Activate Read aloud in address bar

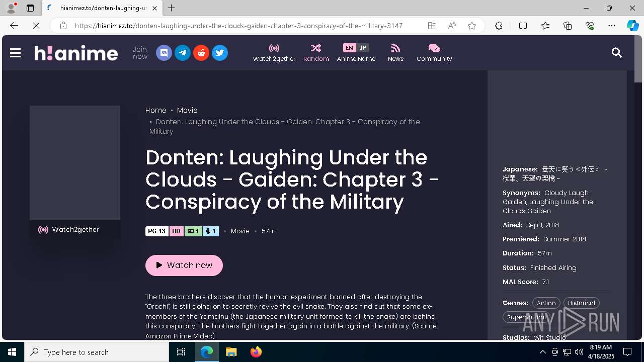pos(452,26)
